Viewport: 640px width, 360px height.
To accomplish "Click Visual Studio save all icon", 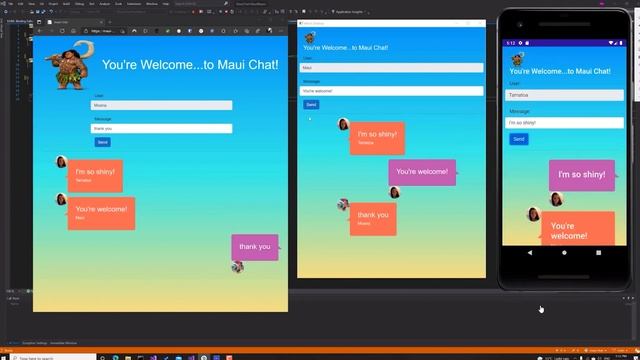I will (43, 12).
